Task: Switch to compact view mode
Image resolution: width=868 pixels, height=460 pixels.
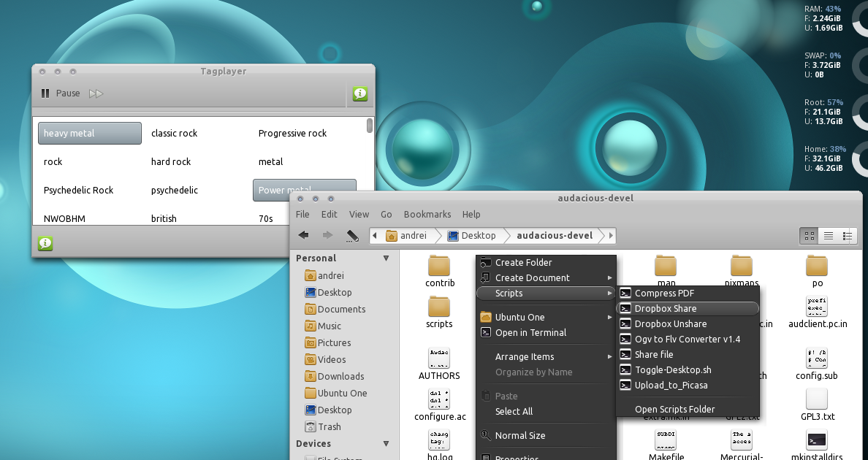Action: click(x=848, y=235)
